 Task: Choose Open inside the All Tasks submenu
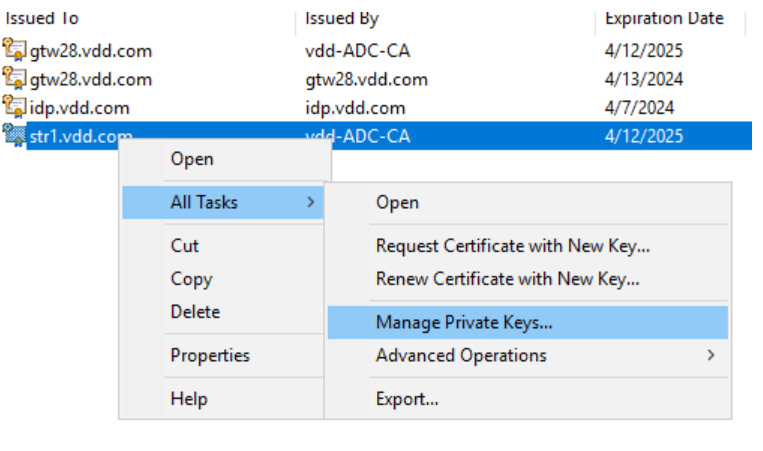click(x=397, y=202)
